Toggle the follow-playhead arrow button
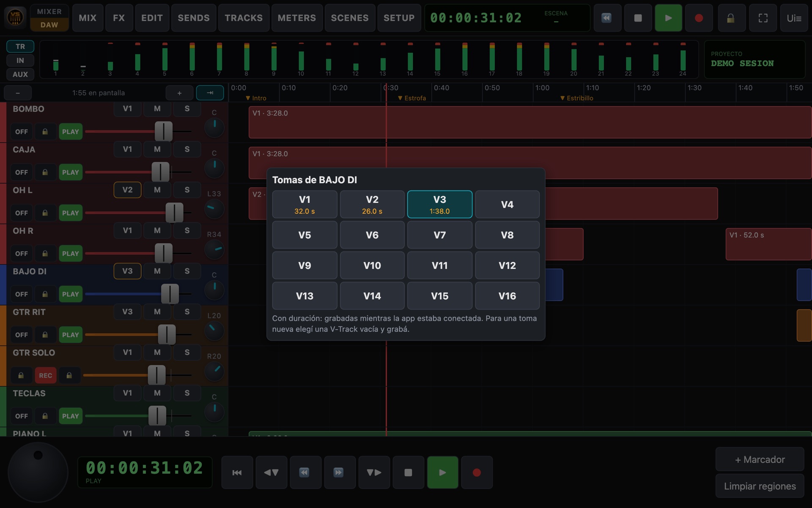Screen dimensions: 812x508 pyautogui.click(x=210, y=93)
